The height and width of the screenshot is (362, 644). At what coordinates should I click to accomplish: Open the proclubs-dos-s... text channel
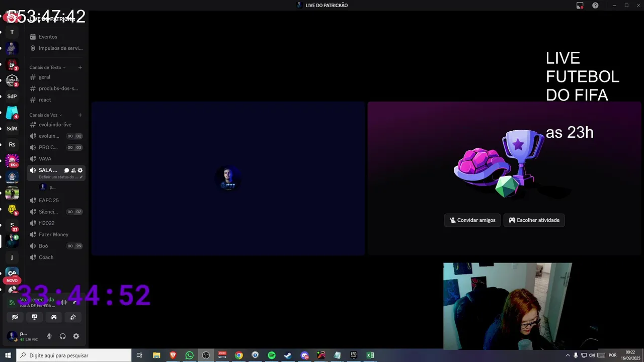tap(55, 88)
